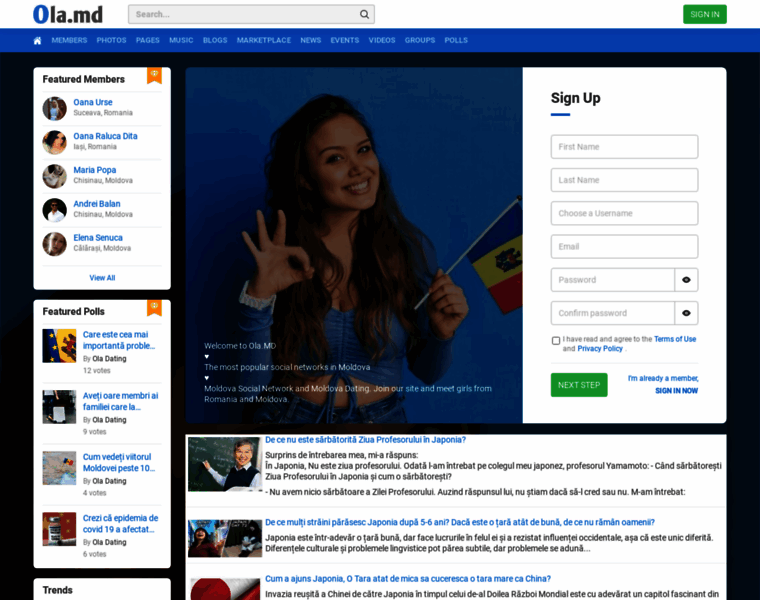Screen dimensions: 760x600
Task: Click the home icon in navigation bar
Action: tap(37, 41)
